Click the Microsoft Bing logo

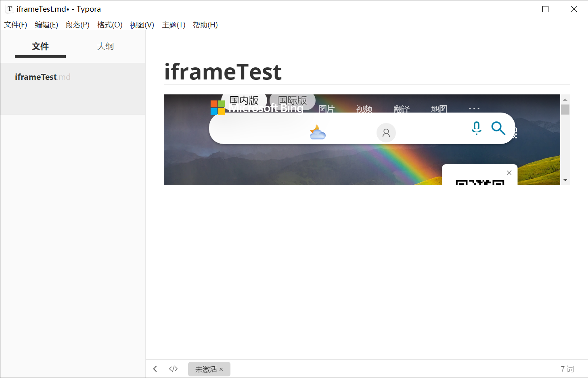pos(257,108)
